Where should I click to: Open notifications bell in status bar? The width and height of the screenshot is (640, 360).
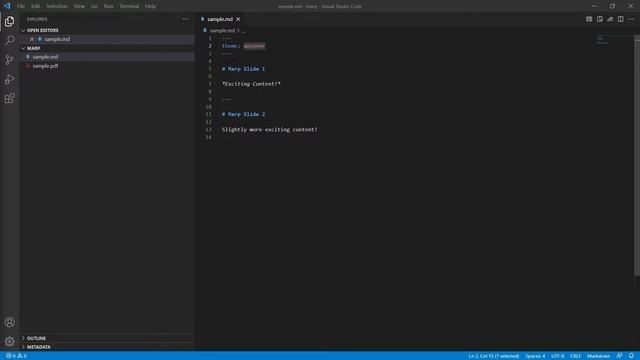(631, 356)
